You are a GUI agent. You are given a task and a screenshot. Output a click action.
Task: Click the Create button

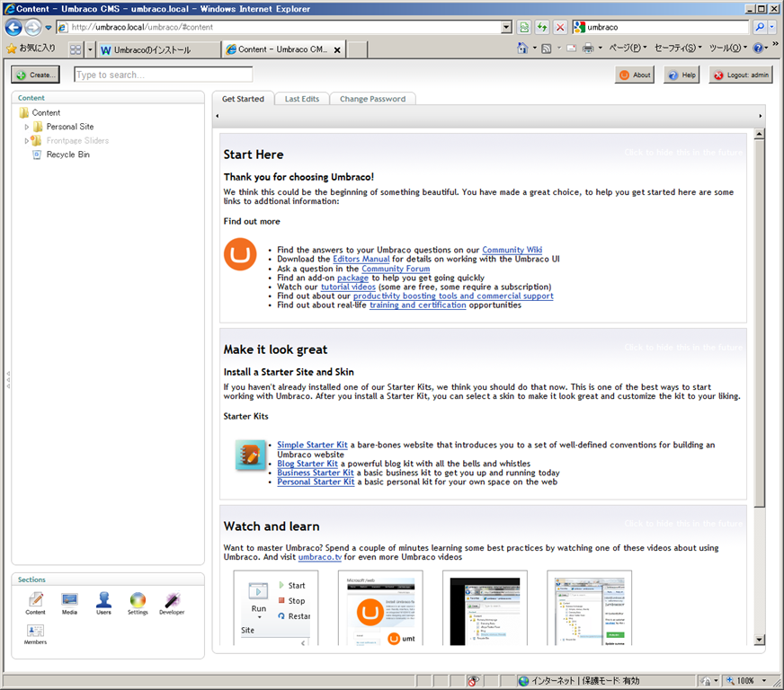[35, 75]
